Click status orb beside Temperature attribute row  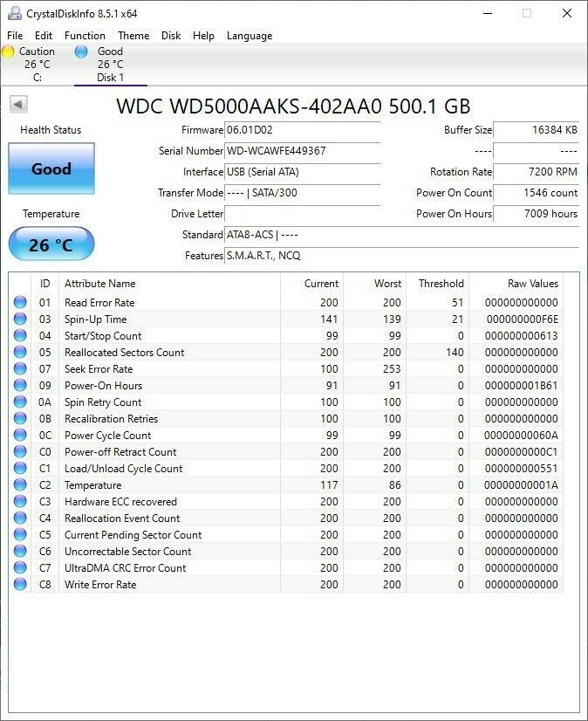point(20,485)
